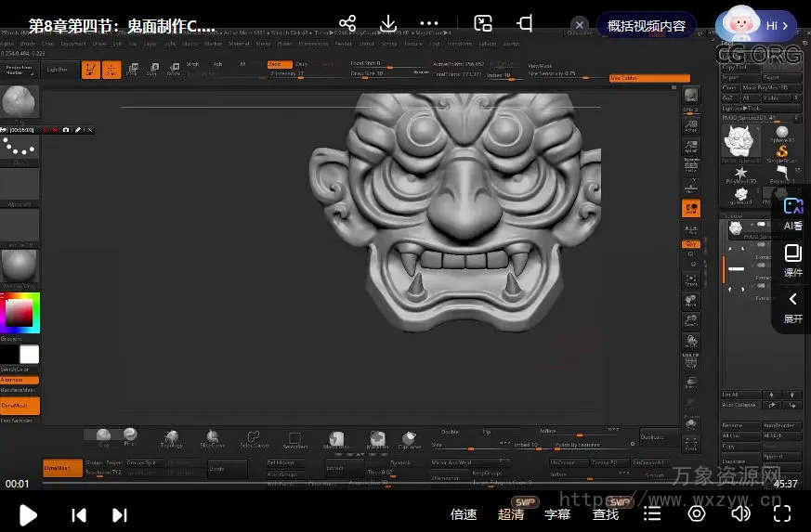Open the 课件 courseware panel
Viewport: 811px width, 532px height.
(792, 260)
